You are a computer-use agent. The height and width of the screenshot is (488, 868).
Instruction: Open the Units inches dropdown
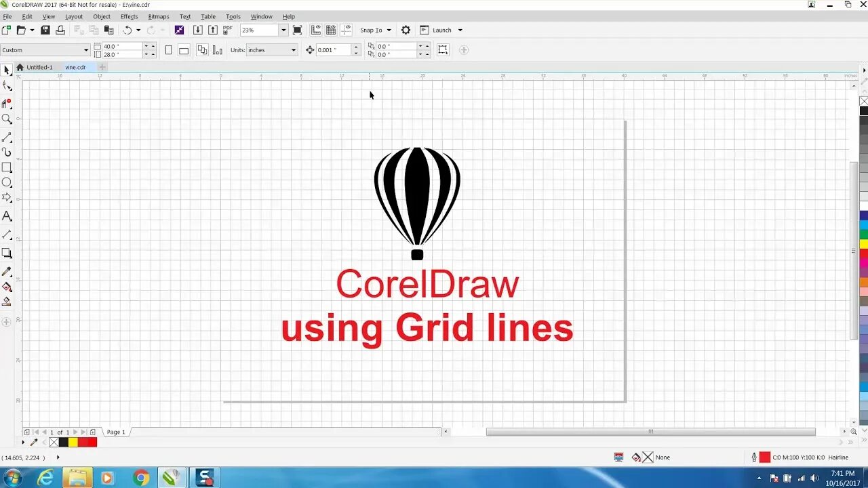294,50
